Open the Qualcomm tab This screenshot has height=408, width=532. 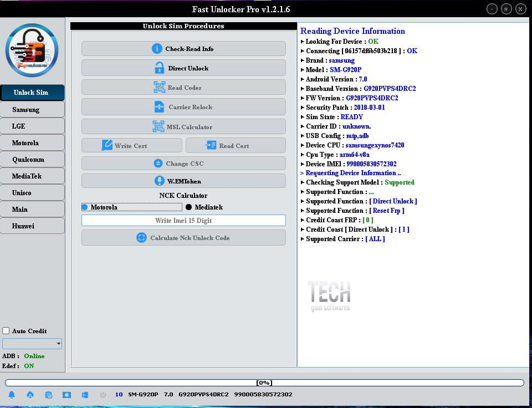tap(32, 159)
